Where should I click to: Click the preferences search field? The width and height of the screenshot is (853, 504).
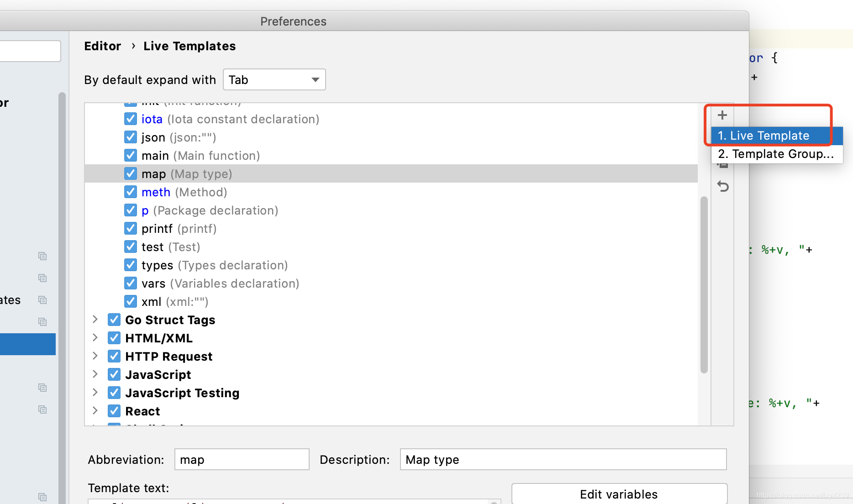click(x=30, y=51)
